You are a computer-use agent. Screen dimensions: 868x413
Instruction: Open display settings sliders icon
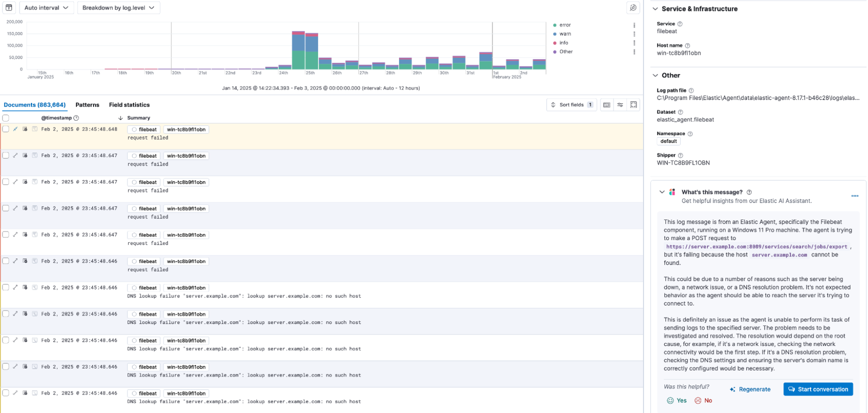coord(620,105)
